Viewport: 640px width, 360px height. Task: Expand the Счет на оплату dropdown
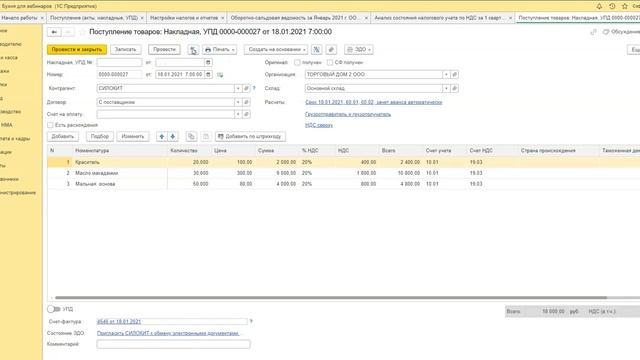[x=238, y=114]
